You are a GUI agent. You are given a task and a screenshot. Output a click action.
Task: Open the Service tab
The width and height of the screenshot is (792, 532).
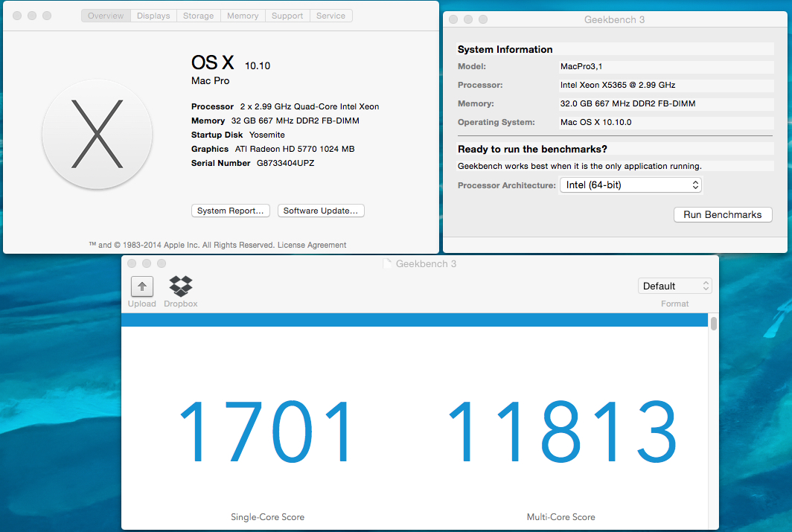point(330,16)
